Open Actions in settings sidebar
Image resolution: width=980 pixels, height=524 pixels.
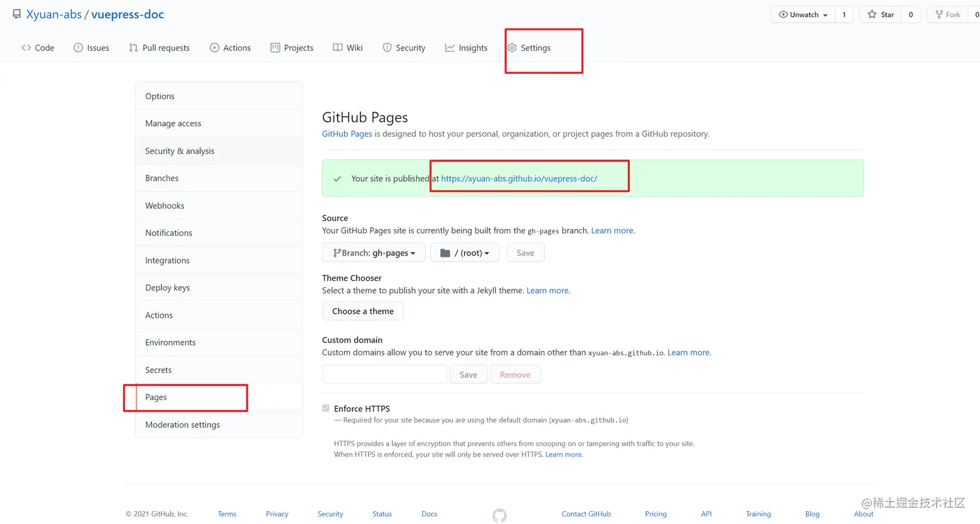tap(219, 315)
